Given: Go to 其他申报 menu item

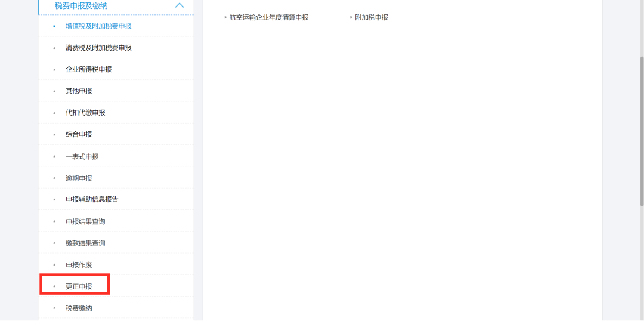Looking at the screenshot, I should (79, 91).
